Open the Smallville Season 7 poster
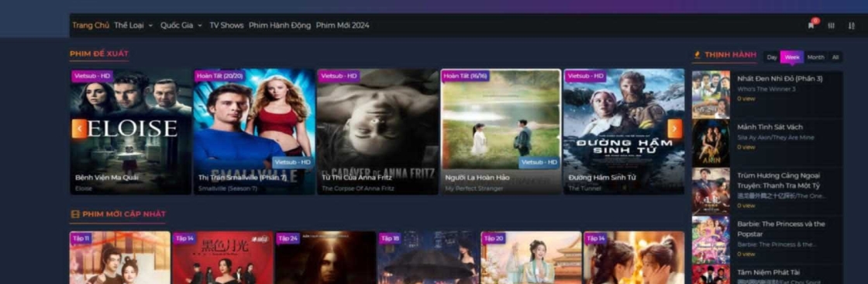The image size is (868, 284). [254, 131]
